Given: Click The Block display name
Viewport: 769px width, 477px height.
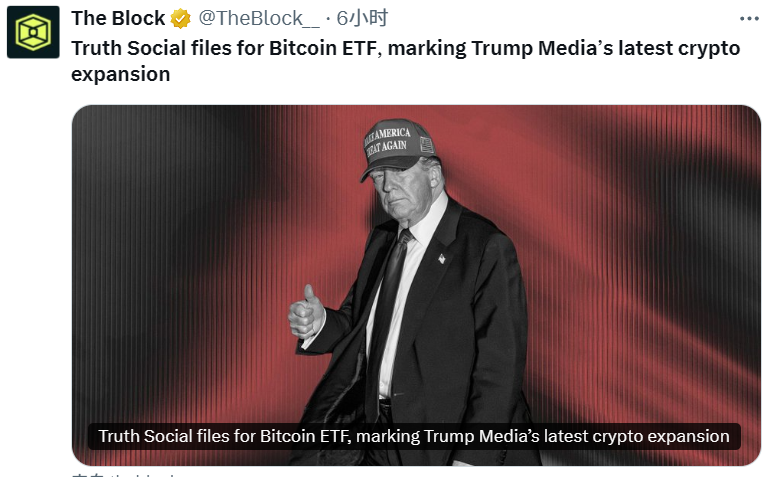Looking at the screenshot, I should coord(118,19).
